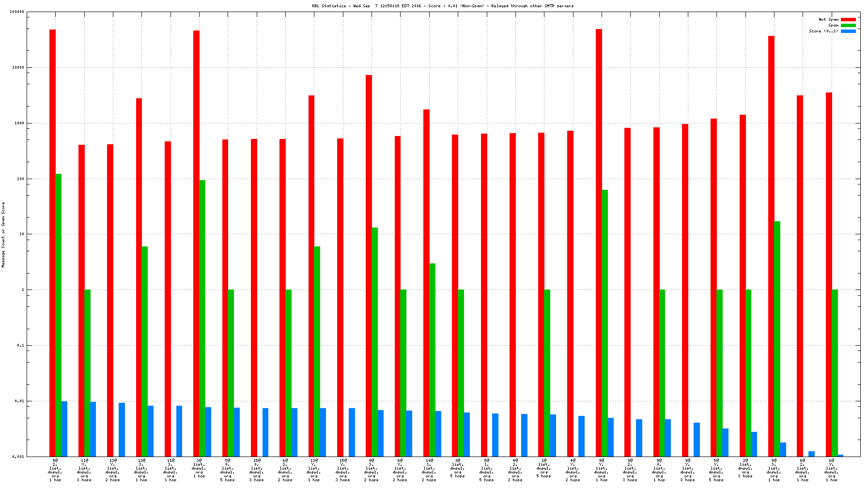
Task: Click the blue Score (0..1) legend swatch
Action: click(x=848, y=31)
